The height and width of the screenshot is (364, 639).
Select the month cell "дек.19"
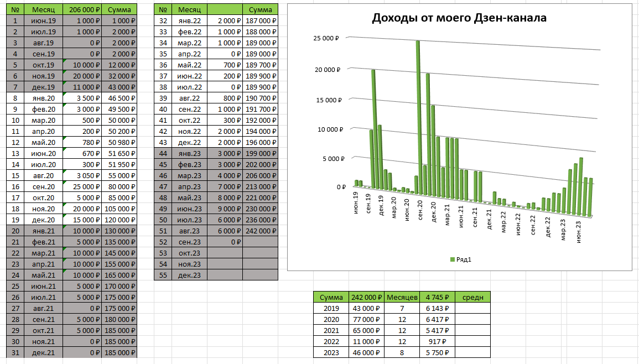point(44,87)
